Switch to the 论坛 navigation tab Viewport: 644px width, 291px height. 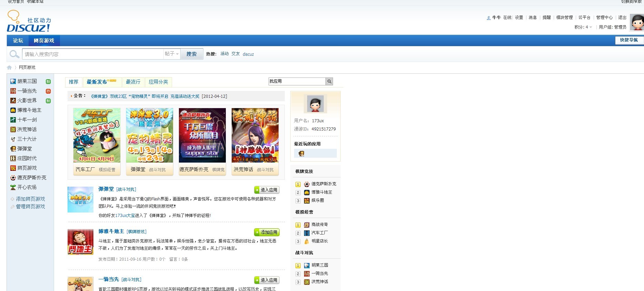pyautogui.click(x=18, y=41)
